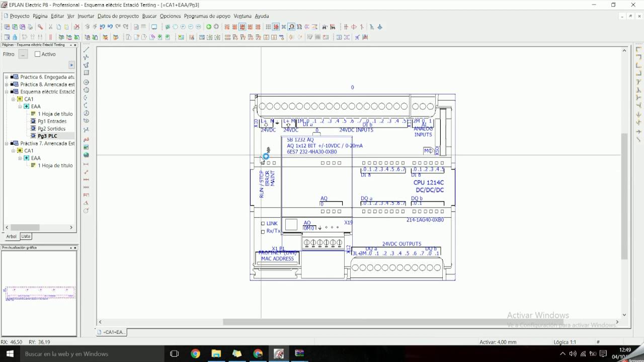The image size is (644, 362).
Task: Click the wrench settings icon in toolbar
Action: [x=40, y=27]
